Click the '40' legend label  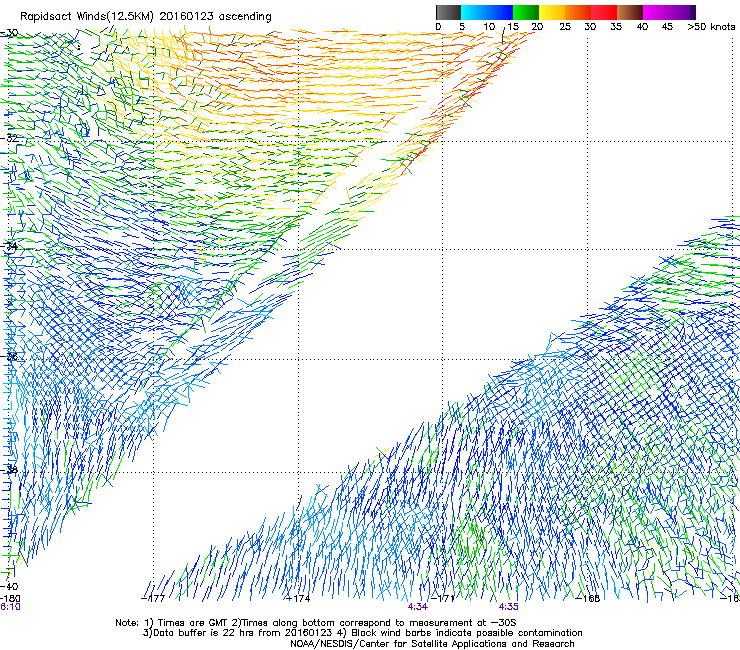pos(642,27)
